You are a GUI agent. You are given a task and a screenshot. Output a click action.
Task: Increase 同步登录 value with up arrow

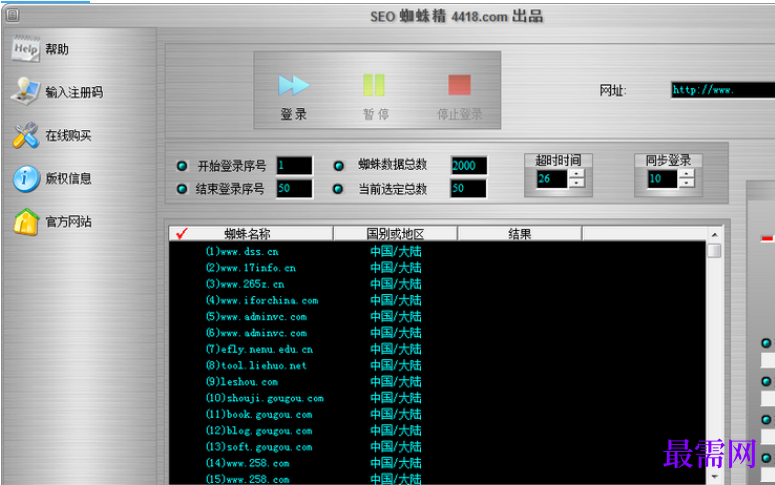(686, 174)
